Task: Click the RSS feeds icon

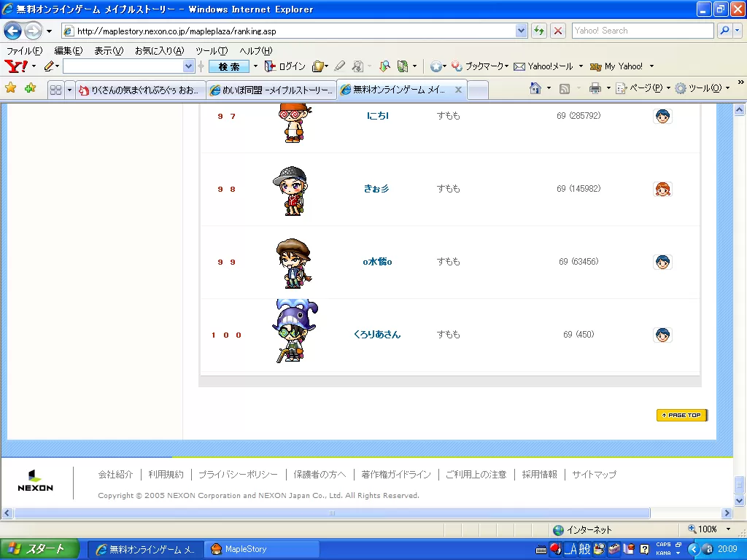Action: (x=565, y=88)
